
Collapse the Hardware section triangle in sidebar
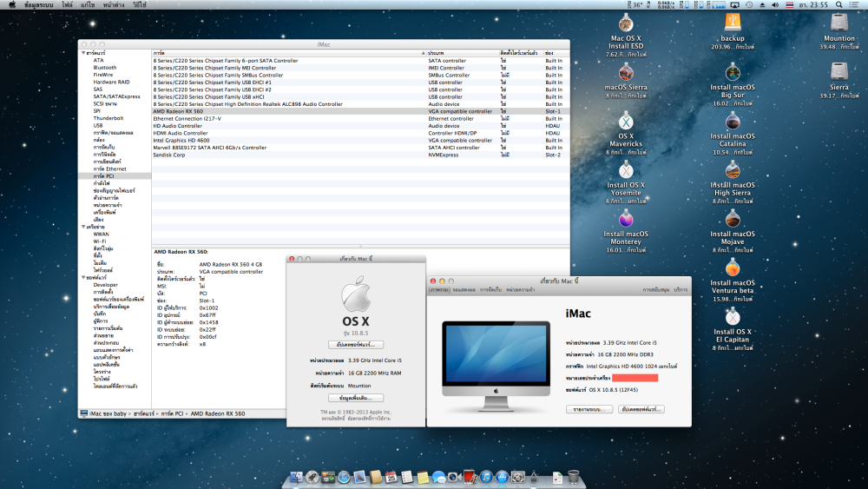tap(83, 53)
